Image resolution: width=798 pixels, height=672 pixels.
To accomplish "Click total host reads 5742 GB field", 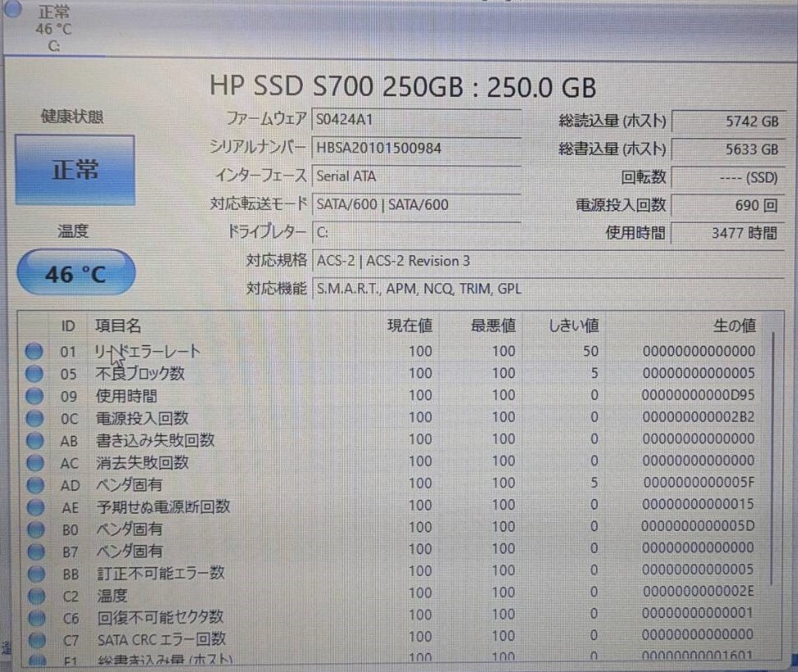I will 727,121.
